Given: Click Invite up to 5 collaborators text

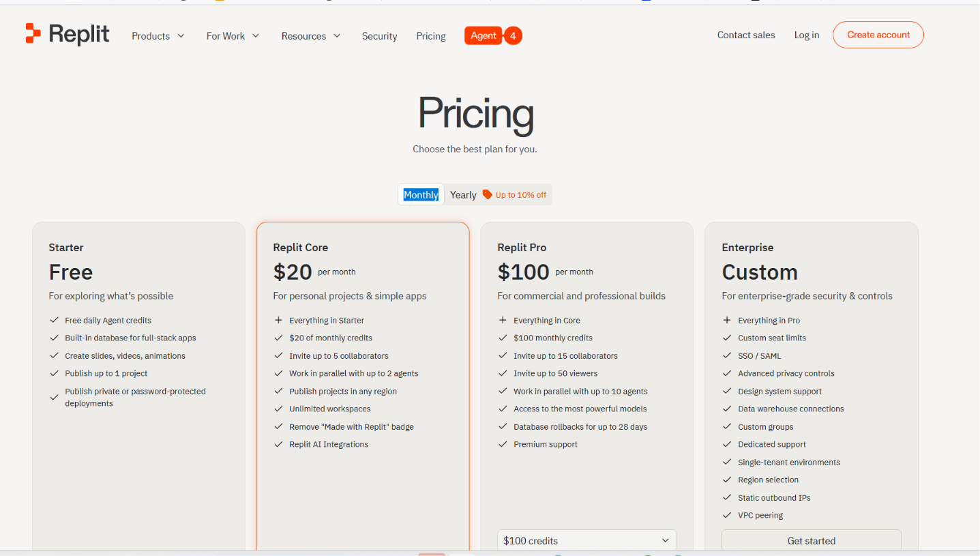Looking at the screenshot, I should (x=339, y=355).
